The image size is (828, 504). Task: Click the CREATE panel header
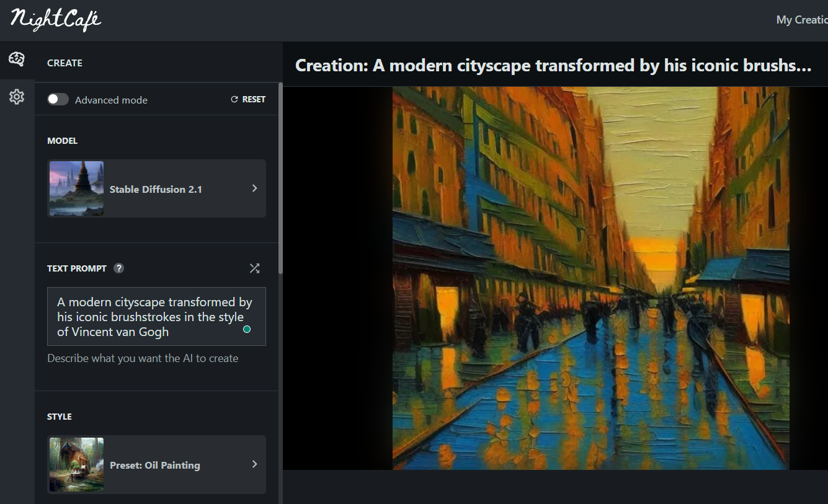point(65,63)
